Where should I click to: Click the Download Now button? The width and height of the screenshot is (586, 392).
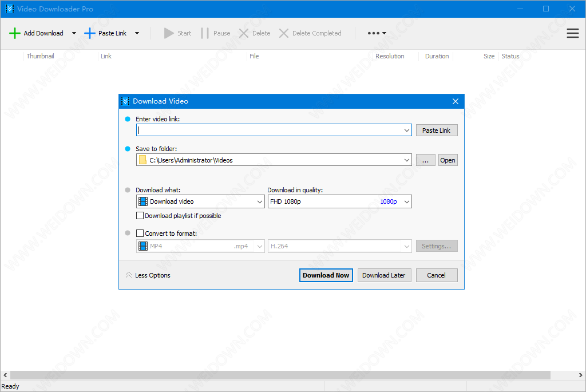point(326,275)
